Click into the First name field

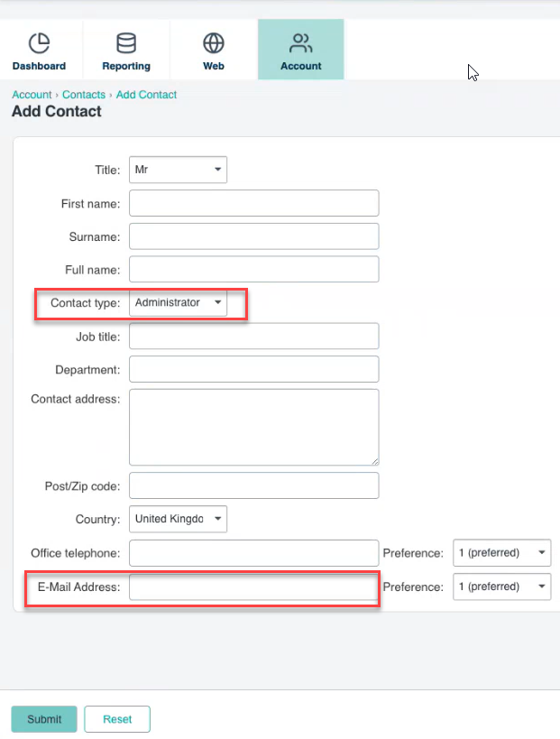[253, 203]
